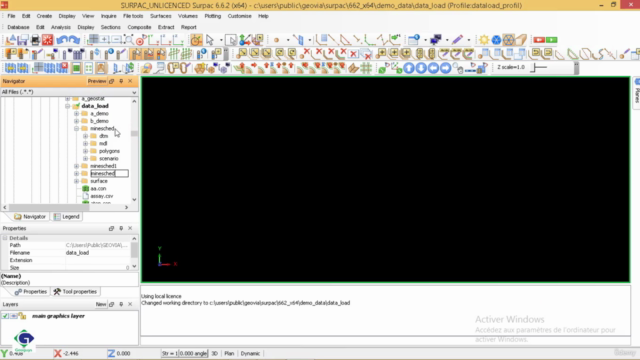Click the blue right arrow pan icon
640x360 pixels.
click(445, 68)
